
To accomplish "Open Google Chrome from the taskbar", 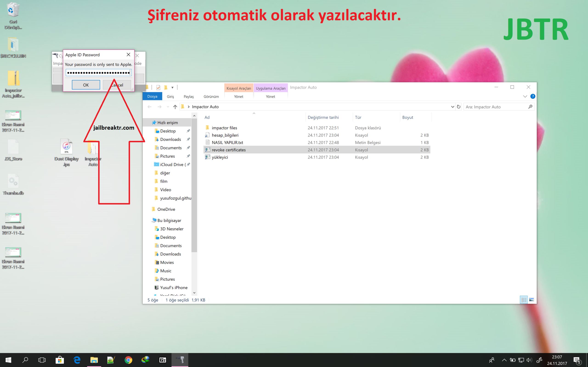I will 128,360.
